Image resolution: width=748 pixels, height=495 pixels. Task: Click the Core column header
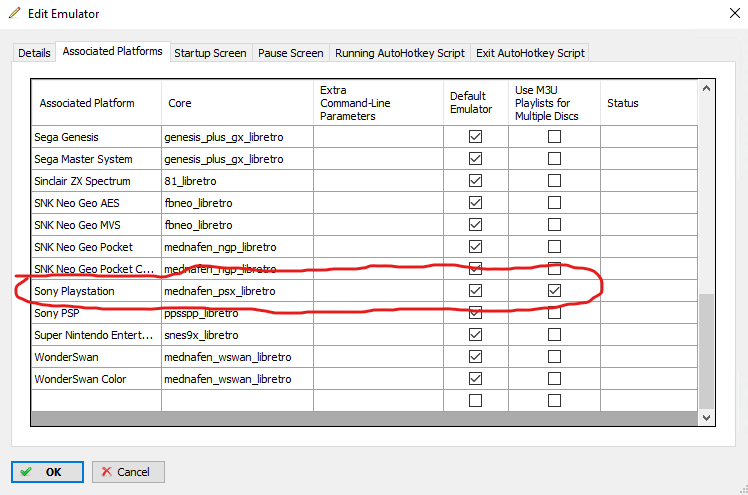pos(238,103)
